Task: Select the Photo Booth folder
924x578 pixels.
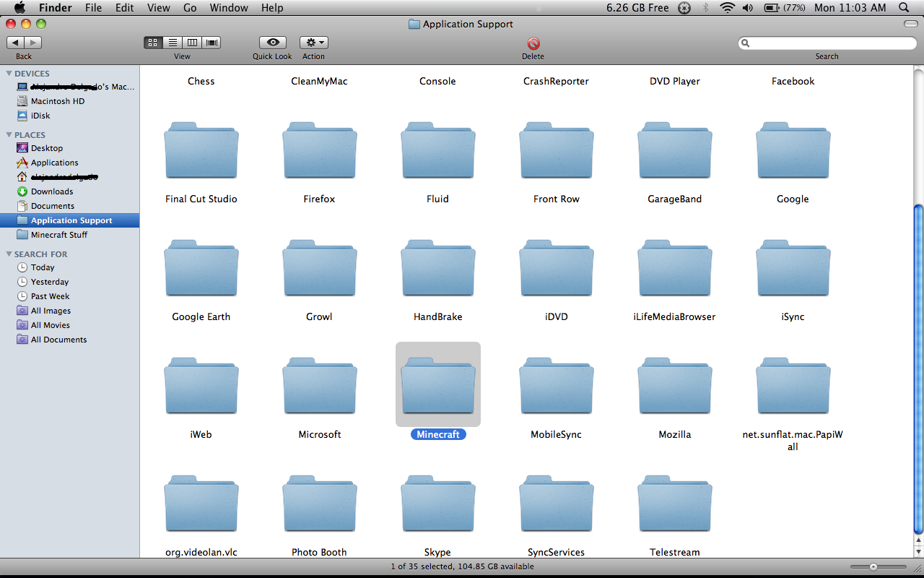Action: pyautogui.click(x=320, y=503)
